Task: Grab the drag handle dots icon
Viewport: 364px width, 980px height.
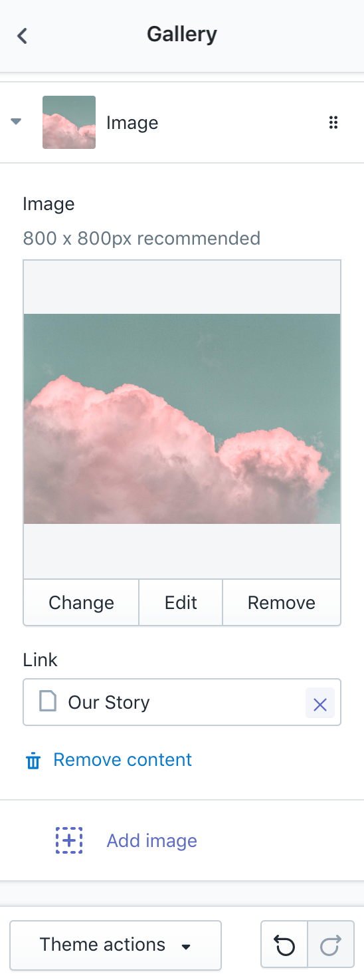Action: [x=333, y=122]
